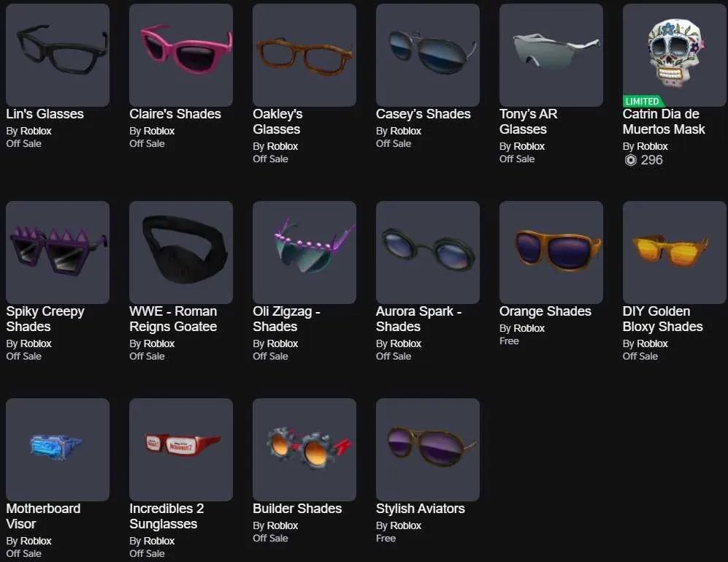Go to the "Claire's Shades" title

tap(175, 114)
